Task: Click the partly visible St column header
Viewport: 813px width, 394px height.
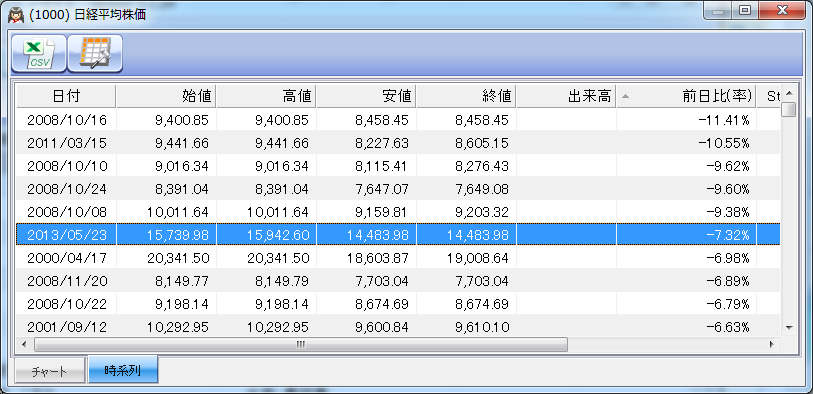Action: tap(769, 96)
